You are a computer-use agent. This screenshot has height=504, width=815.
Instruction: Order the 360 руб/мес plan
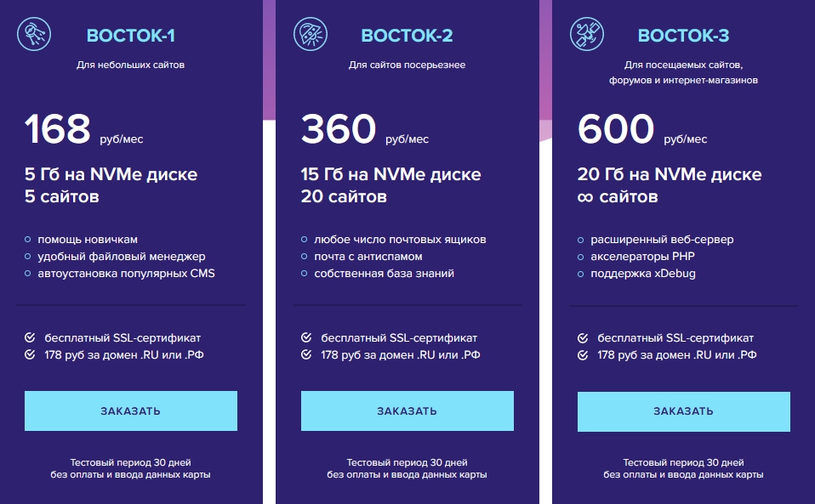click(407, 411)
